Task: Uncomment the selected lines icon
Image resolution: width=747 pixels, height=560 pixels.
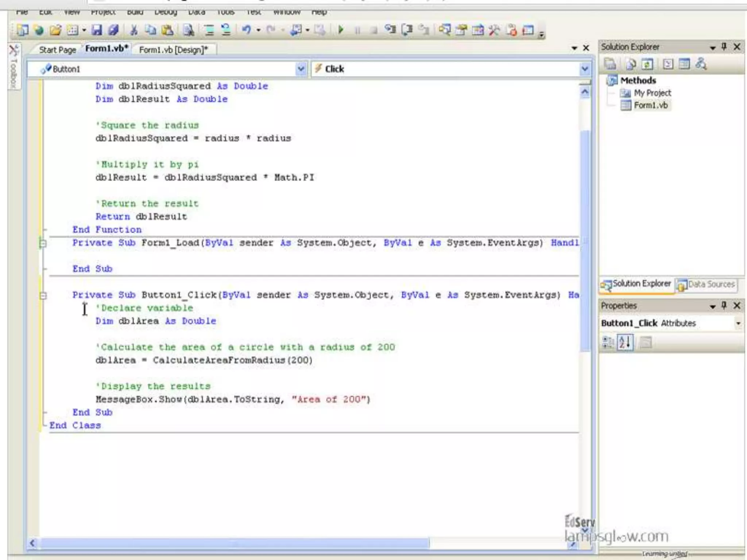Action: 226,30
